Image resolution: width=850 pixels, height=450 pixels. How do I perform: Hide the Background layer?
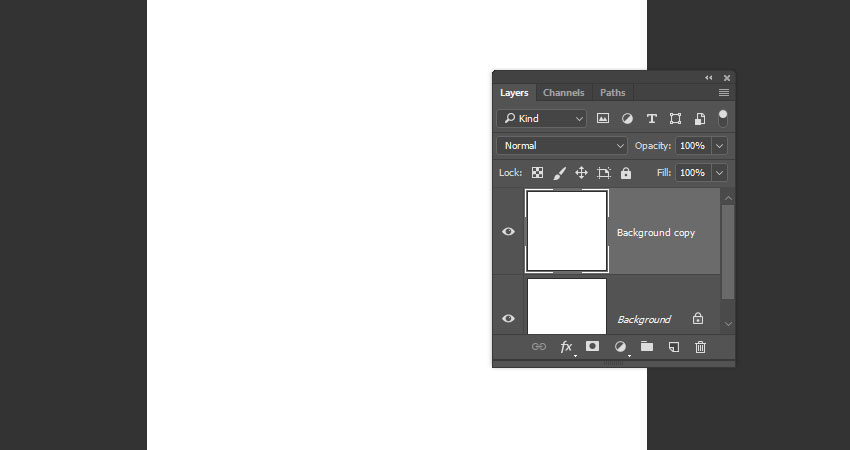click(508, 318)
